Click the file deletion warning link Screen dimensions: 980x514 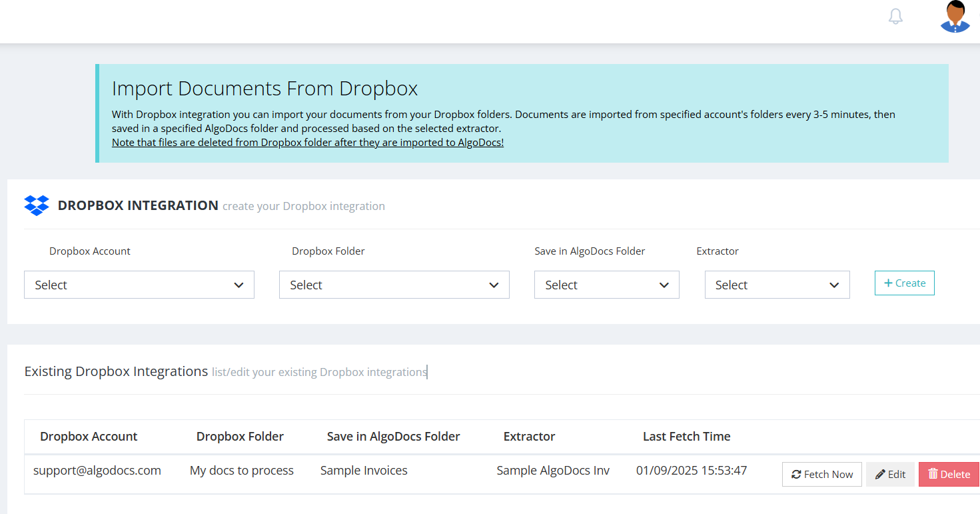coord(307,142)
